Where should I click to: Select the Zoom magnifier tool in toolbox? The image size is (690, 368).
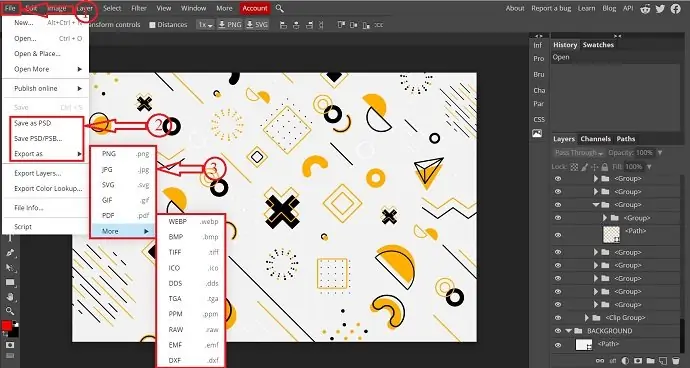coord(10,312)
